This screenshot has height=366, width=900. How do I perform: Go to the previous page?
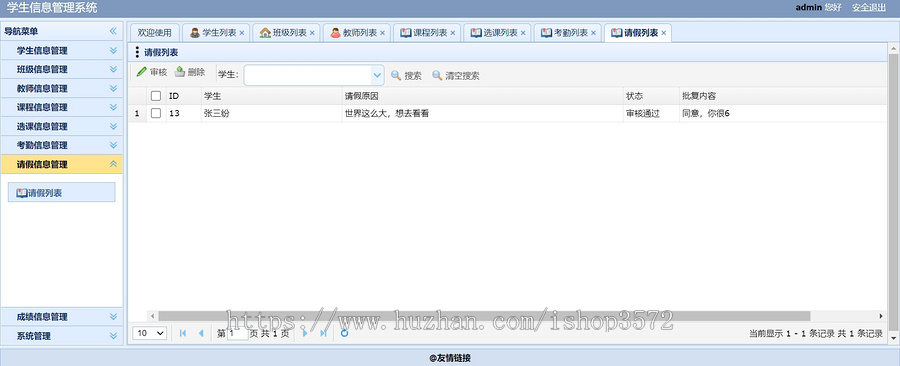[x=201, y=333]
